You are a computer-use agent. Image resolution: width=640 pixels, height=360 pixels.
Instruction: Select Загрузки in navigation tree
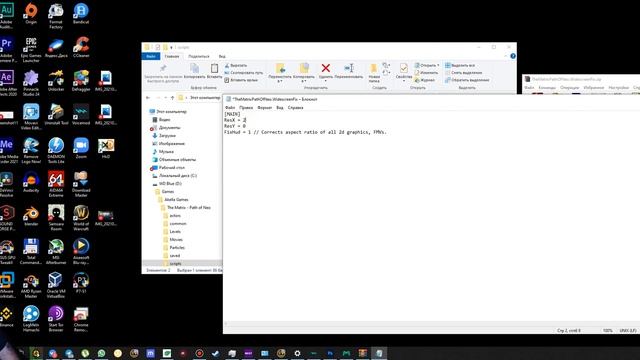click(164, 136)
